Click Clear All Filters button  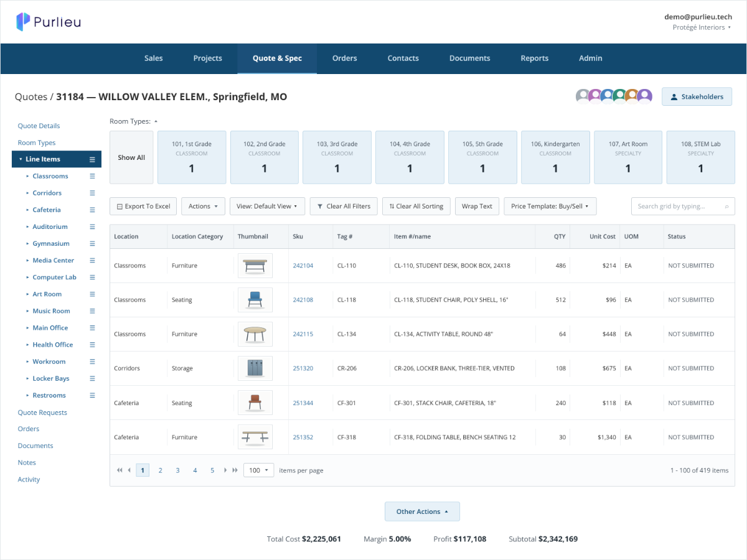point(344,207)
